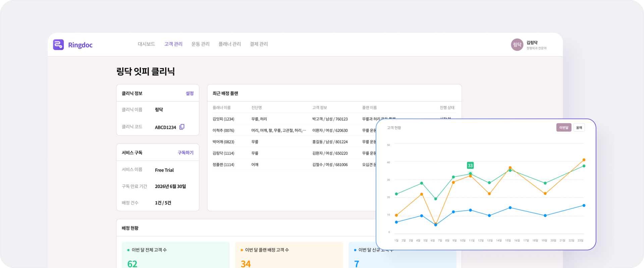The image size is (644, 268).
Task: Click the 이번 달 플랜 배정 고객 수 card
Action: (289, 255)
